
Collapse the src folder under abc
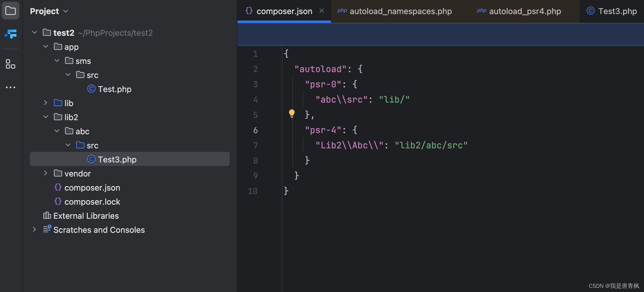[x=68, y=145]
